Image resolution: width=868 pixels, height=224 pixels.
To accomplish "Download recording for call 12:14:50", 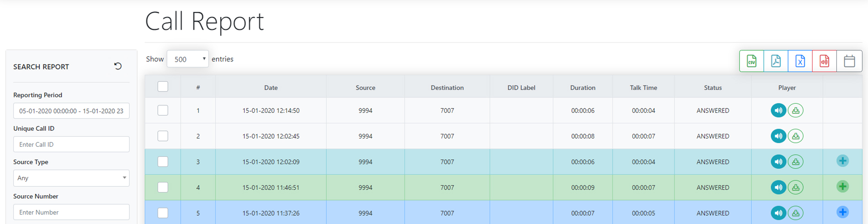I will [796, 110].
